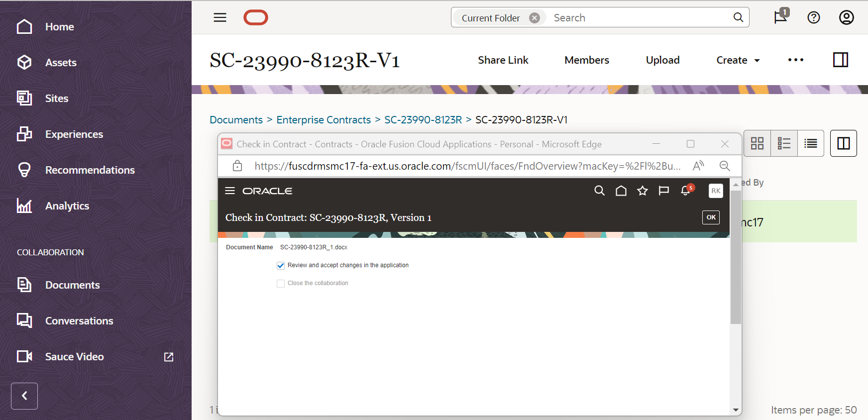The width and height of the screenshot is (868, 420).
Task: Switch to grid view
Action: pos(757,143)
